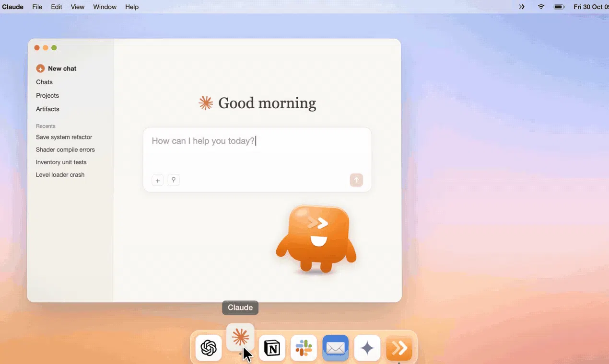The width and height of the screenshot is (609, 364).
Task: Open the Claude app menu
Action: [12, 7]
